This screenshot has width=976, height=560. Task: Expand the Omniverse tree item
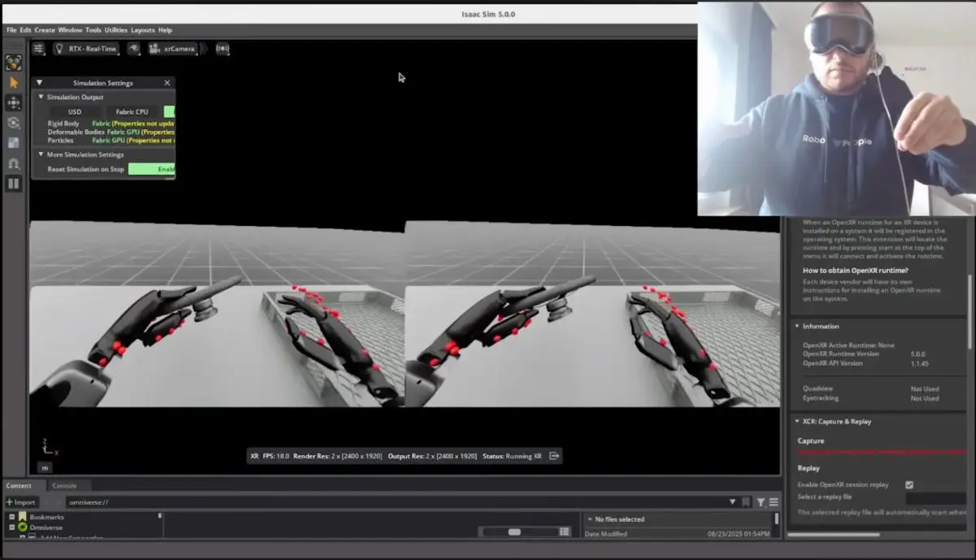coord(12,527)
